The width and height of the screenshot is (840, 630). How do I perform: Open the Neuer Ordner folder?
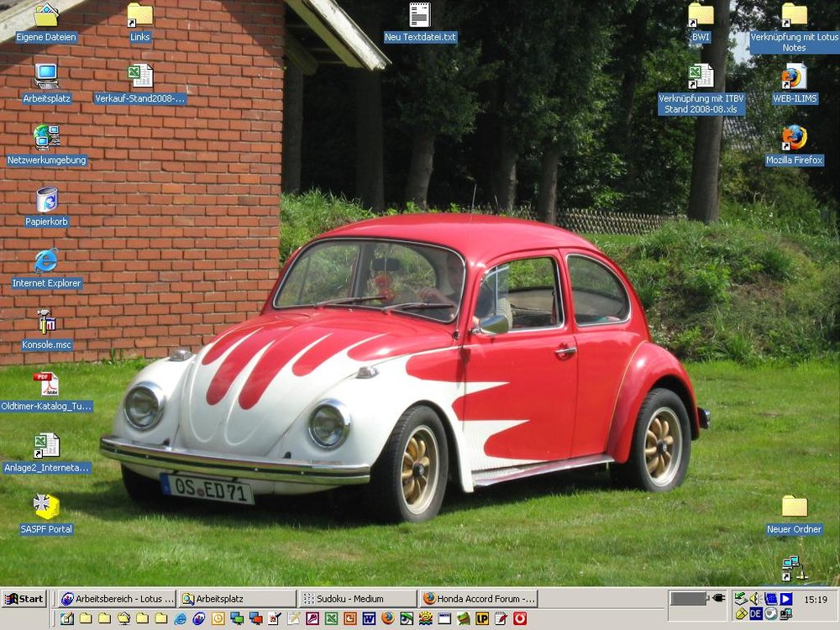(x=794, y=507)
